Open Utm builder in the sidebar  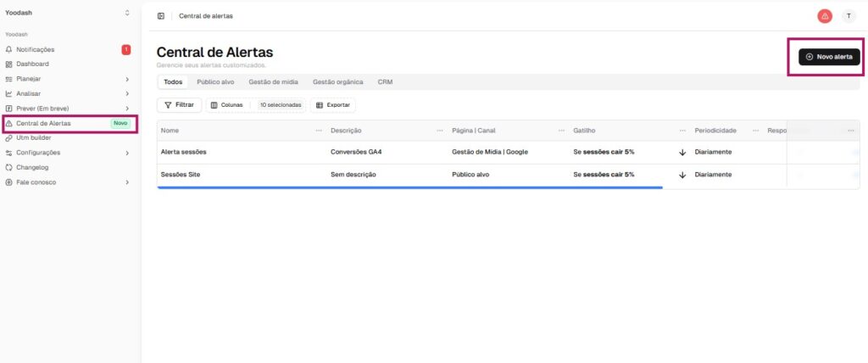34,137
